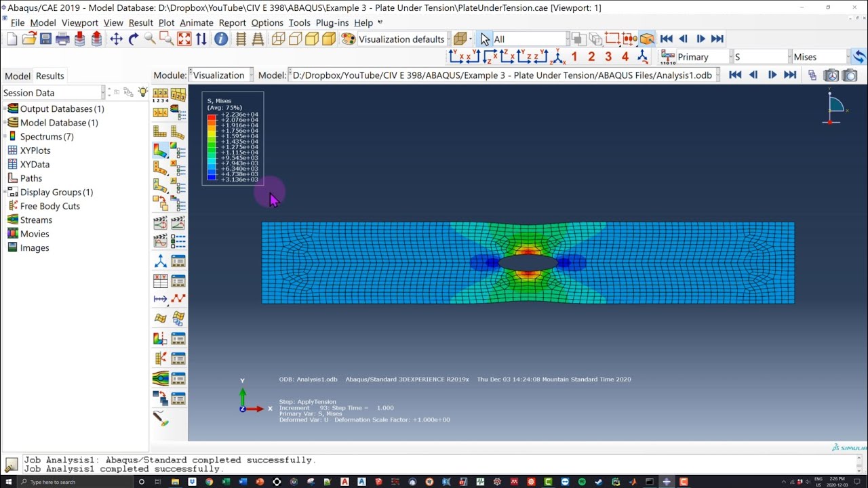Select the Pan View tool
Viewport: 868px width, 488px height.
[116, 39]
